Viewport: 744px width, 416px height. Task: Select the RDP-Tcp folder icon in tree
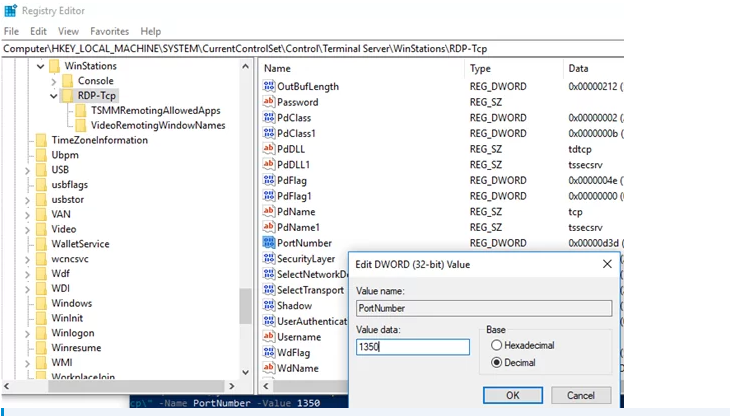(68, 96)
